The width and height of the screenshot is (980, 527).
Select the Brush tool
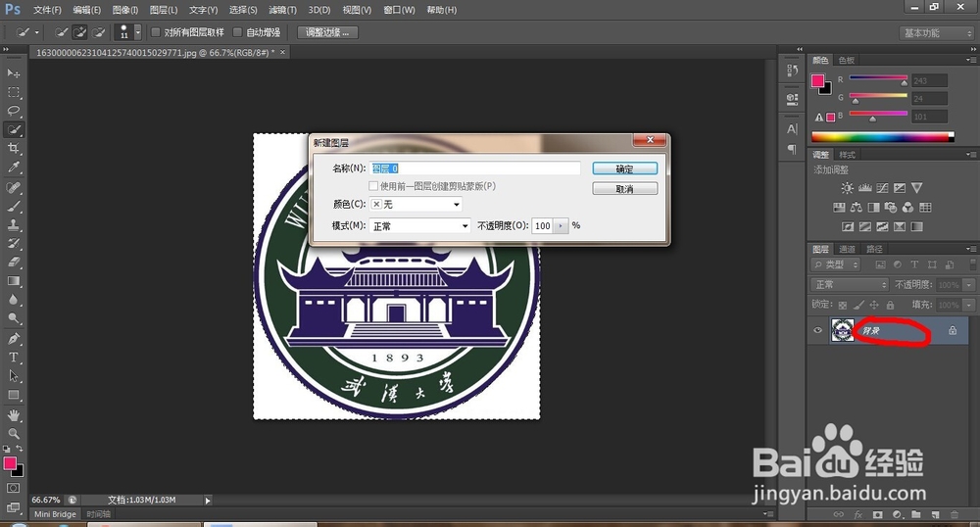click(x=13, y=206)
